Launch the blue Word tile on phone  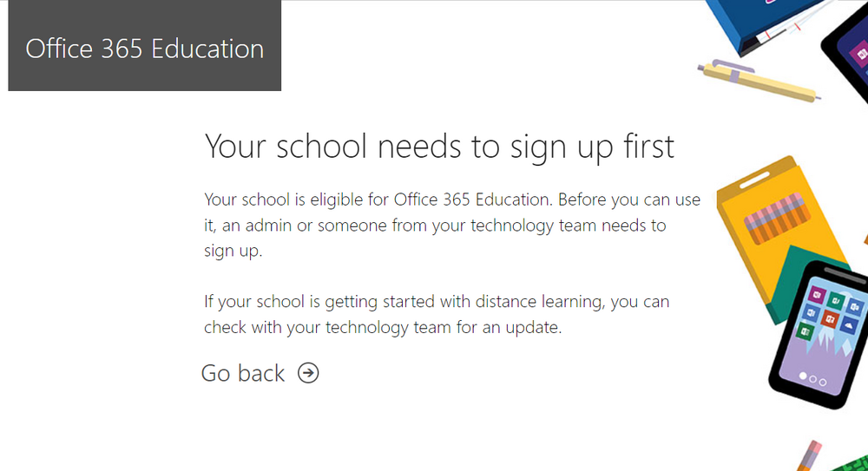pyautogui.click(x=811, y=313)
